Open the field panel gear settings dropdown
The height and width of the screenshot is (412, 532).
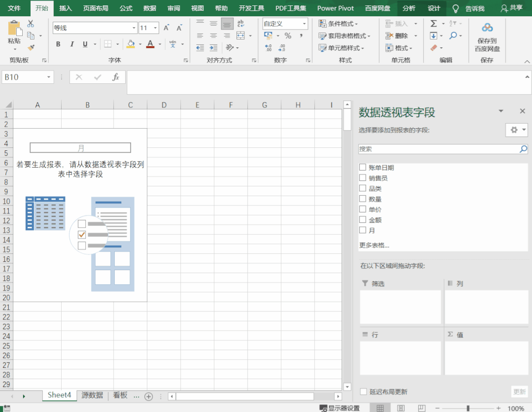(x=516, y=130)
